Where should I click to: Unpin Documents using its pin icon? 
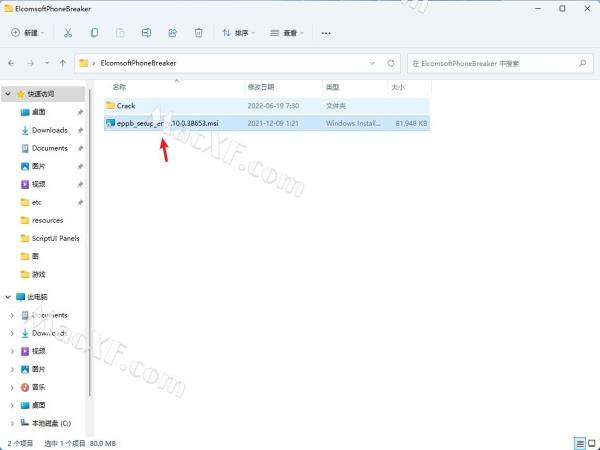tap(80, 148)
